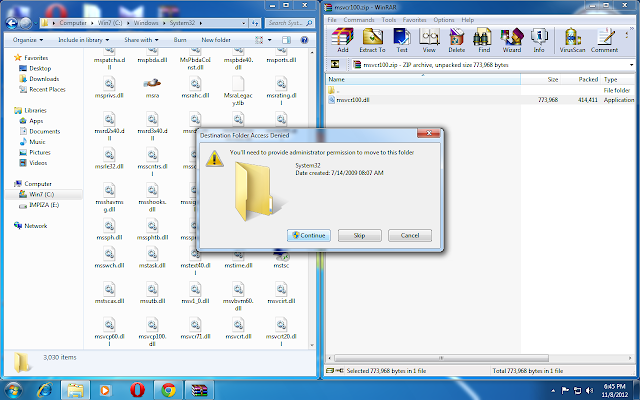640x400 pixels.
Task: Click the System32 breadcrumb in address bar
Action: click(x=182, y=23)
